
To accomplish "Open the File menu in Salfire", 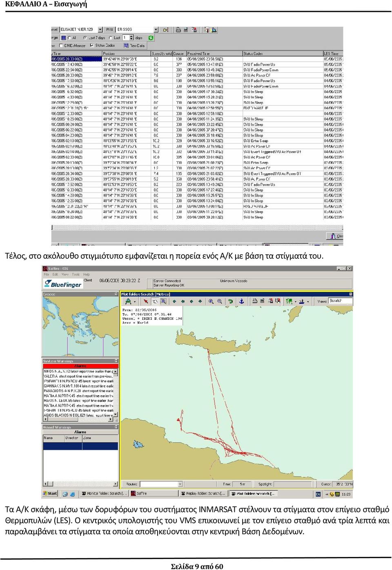I will pos(46,274).
